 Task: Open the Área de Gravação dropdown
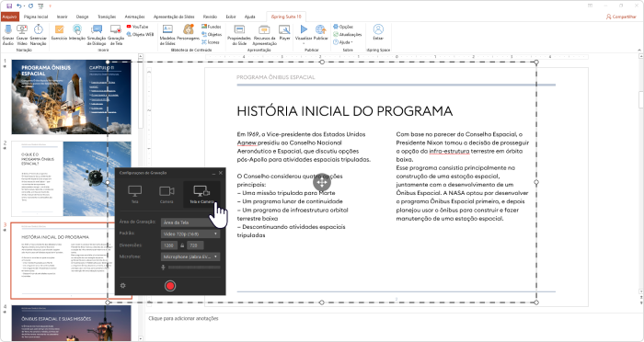190,222
